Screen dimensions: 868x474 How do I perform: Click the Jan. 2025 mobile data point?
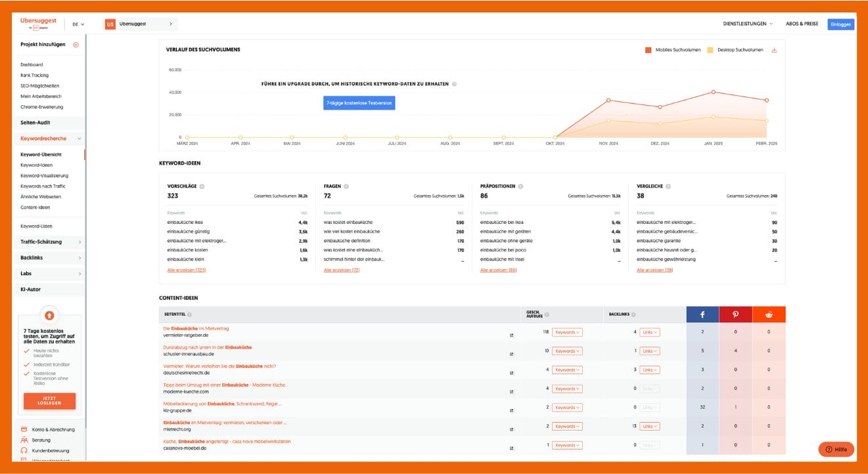coord(714,92)
